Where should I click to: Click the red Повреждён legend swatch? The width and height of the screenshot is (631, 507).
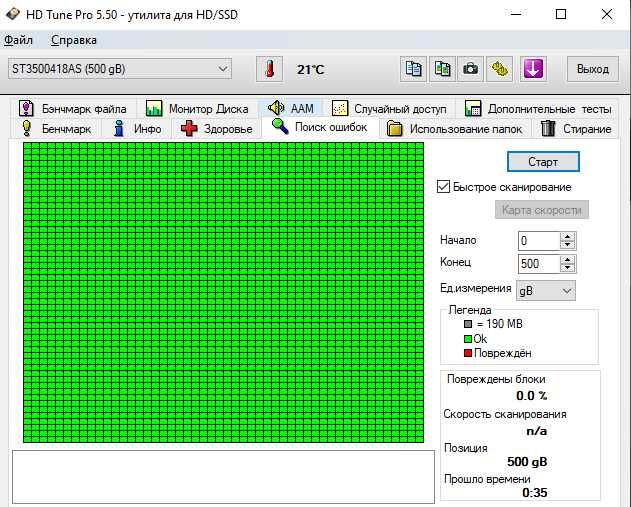coord(468,353)
